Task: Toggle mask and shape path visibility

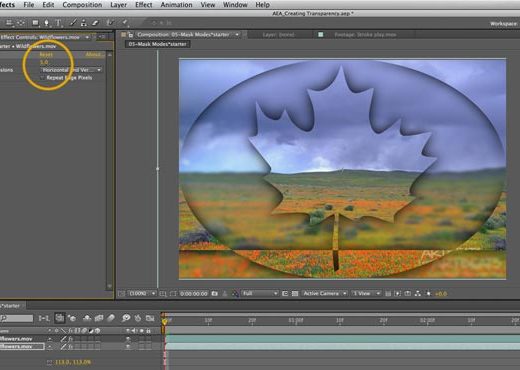Action: pos(173,294)
